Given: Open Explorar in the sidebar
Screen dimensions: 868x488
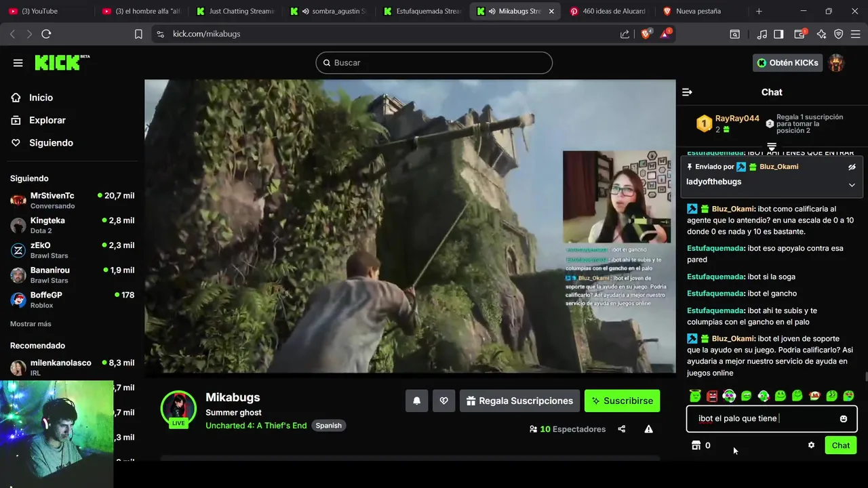Looking at the screenshot, I should (x=47, y=120).
